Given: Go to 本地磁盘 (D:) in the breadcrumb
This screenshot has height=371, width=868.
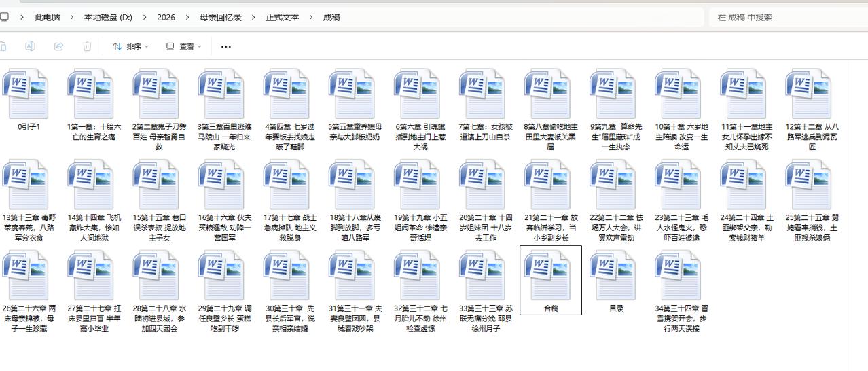Looking at the screenshot, I should tap(108, 17).
